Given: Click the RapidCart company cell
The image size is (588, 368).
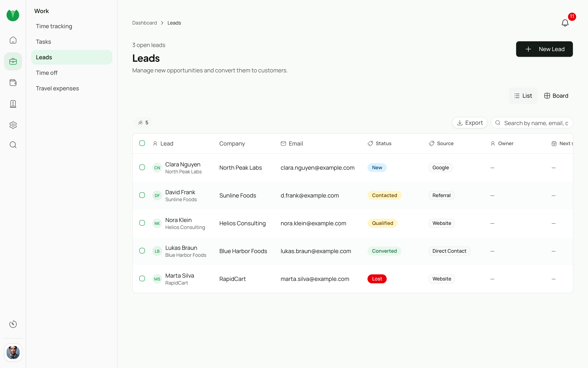Looking at the screenshot, I should click(x=233, y=279).
